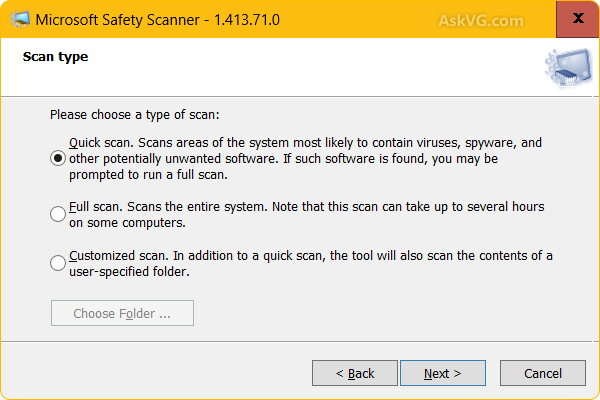Click the 'Scan type' heading
The width and height of the screenshot is (600, 400).
tap(55, 57)
